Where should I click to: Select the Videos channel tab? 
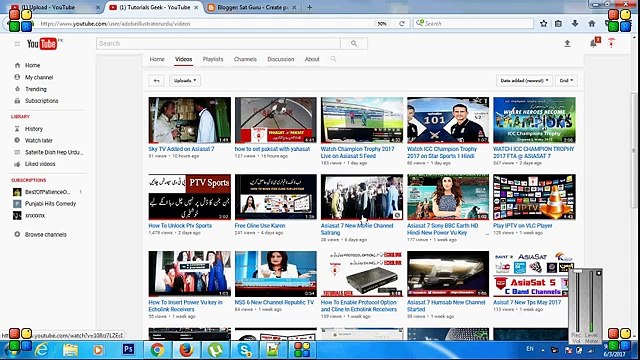184,59
